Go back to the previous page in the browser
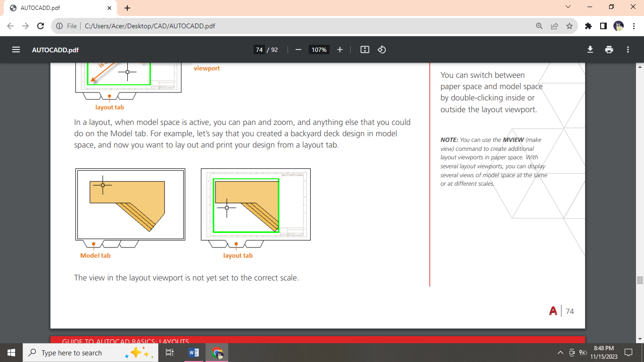 pos(10,26)
